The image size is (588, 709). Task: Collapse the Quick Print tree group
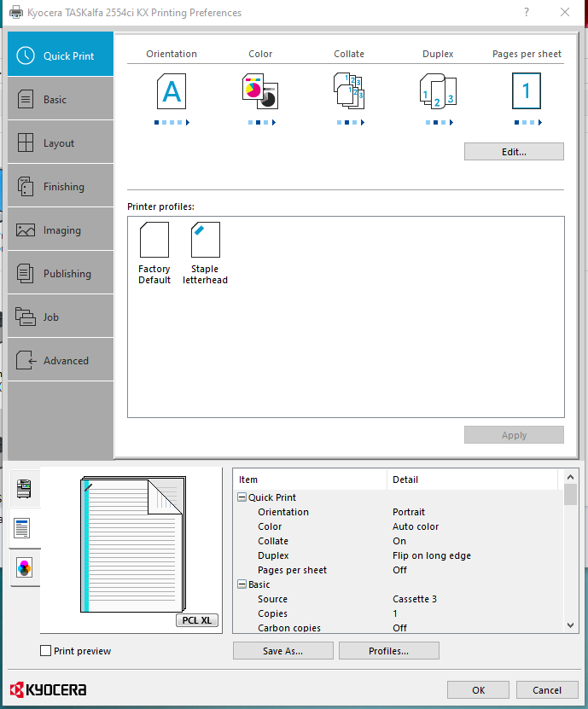pyautogui.click(x=242, y=497)
